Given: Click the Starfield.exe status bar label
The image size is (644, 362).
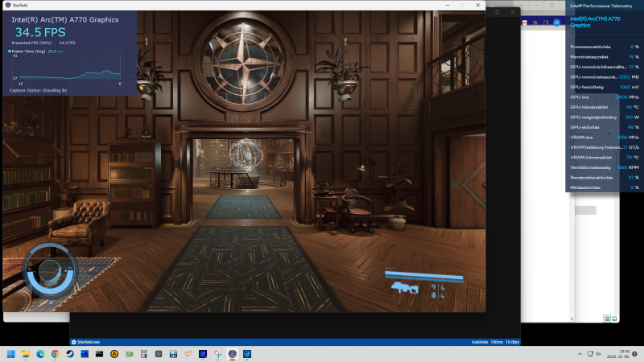Looking at the screenshot, I should click(x=89, y=342).
